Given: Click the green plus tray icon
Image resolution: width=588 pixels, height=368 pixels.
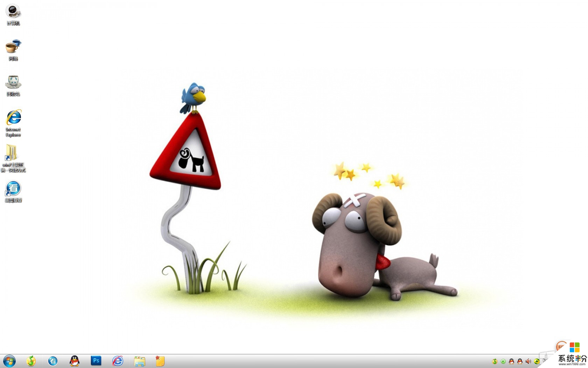Looking at the screenshot, I should [x=537, y=361].
